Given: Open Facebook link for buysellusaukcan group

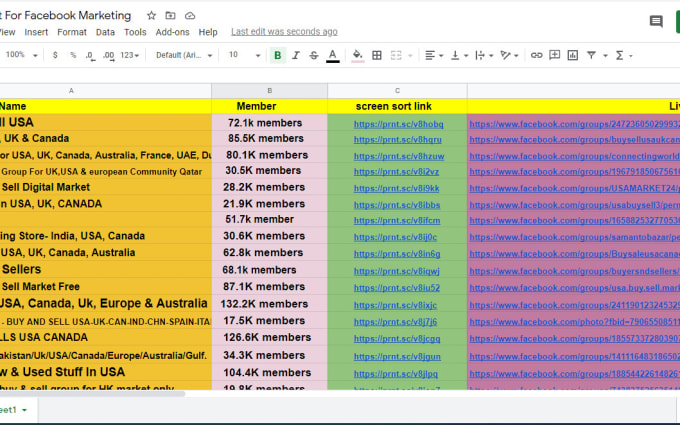Looking at the screenshot, I should pos(575,140).
